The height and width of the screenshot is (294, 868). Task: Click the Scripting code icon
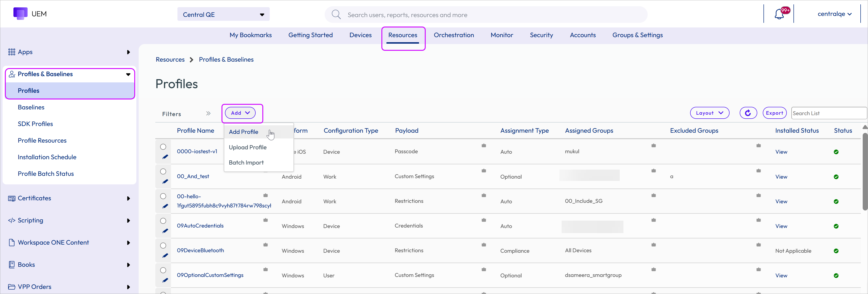tap(12, 221)
